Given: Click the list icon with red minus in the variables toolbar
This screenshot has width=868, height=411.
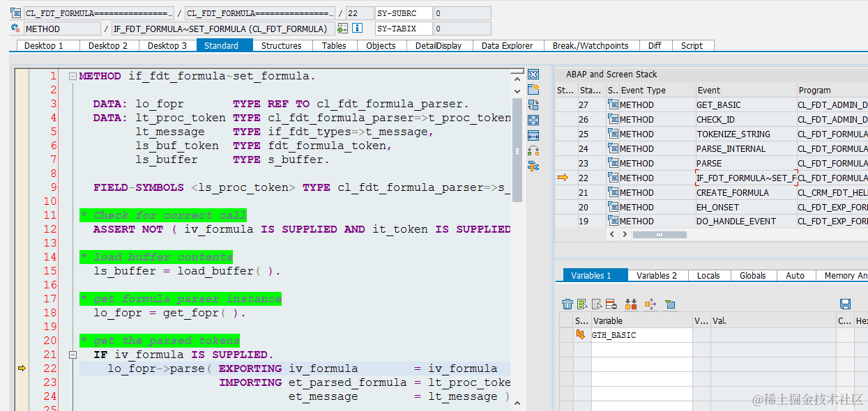Looking at the screenshot, I should (611, 304).
